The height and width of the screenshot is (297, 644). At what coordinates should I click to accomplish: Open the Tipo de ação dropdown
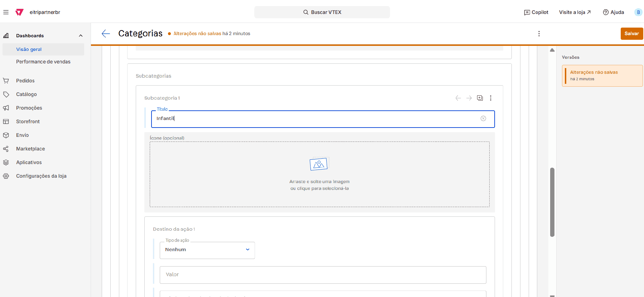(x=207, y=250)
